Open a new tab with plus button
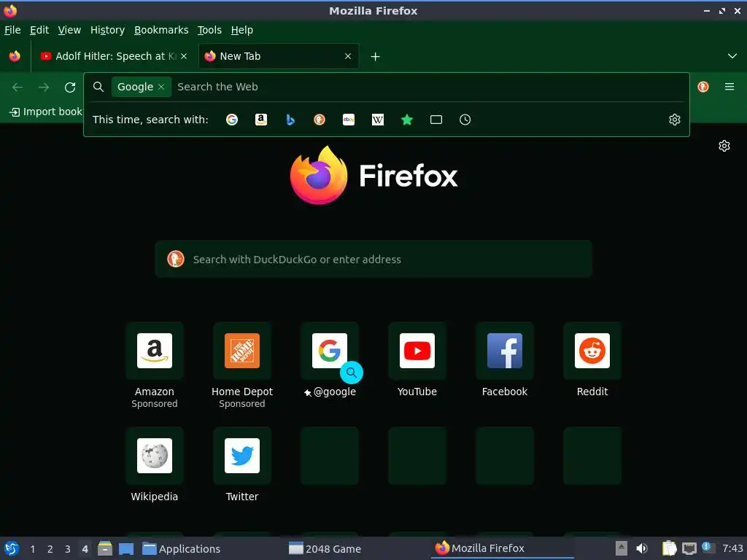 click(376, 57)
